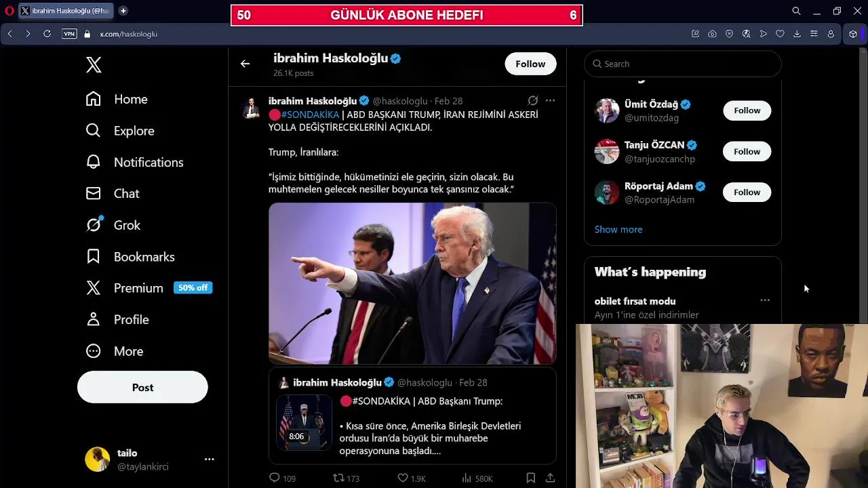The height and width of the screenshot is (488, 868).
Task: Repost the tweet with 173 reposts
Action: 346,478
